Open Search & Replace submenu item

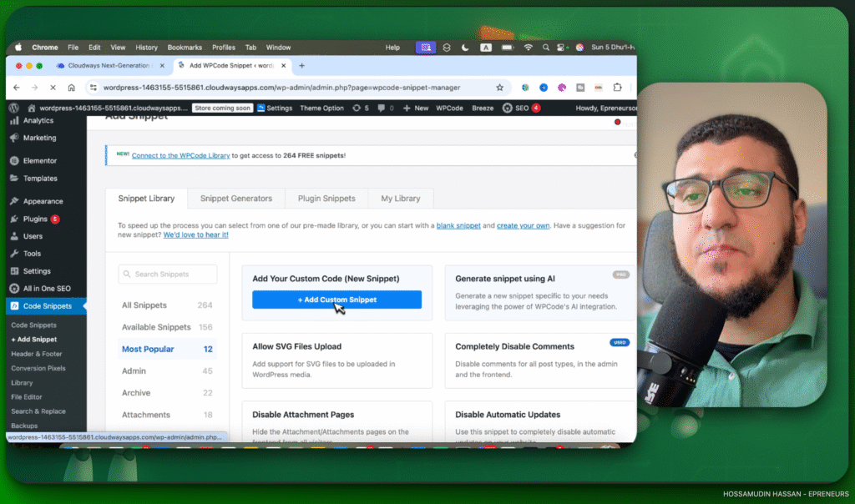pos(38,411)
